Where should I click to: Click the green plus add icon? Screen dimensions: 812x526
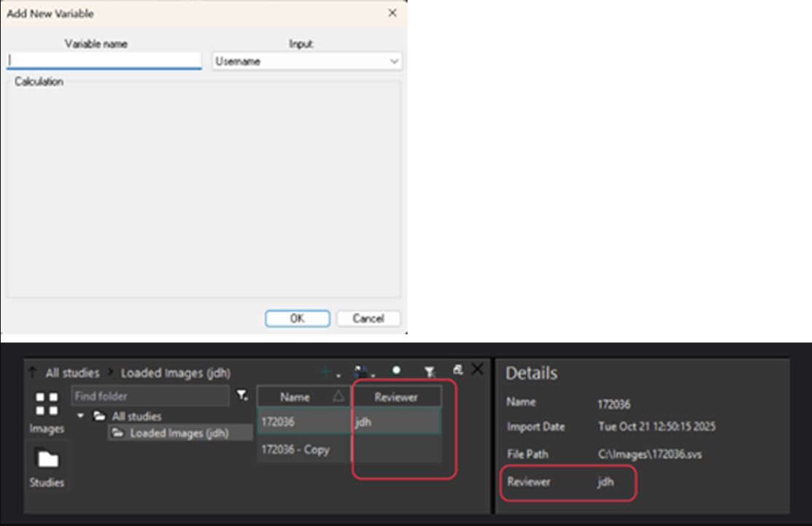pos(326,372)
